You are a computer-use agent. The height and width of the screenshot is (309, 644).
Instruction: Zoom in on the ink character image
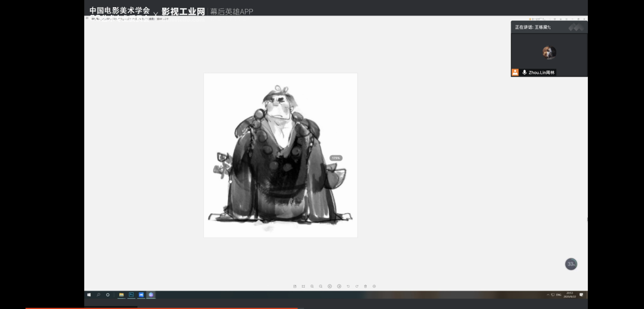click(x=312, y=286)
